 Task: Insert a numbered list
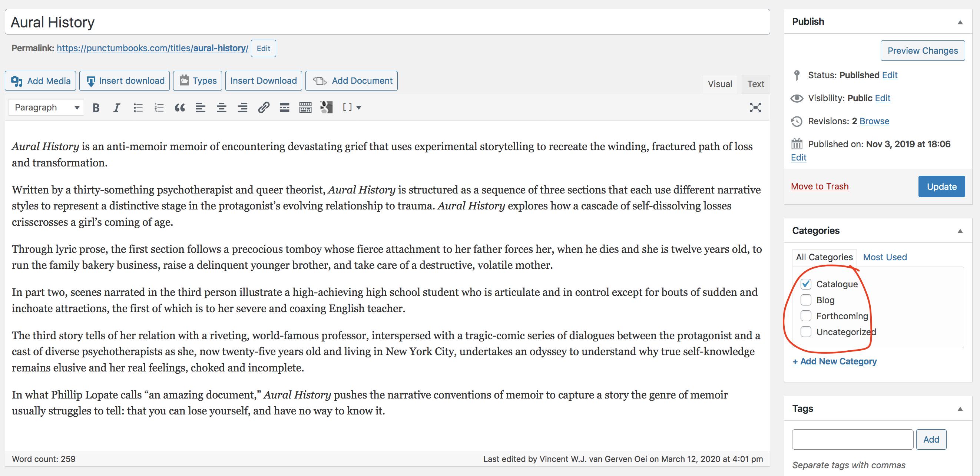(x=159, y=108)
